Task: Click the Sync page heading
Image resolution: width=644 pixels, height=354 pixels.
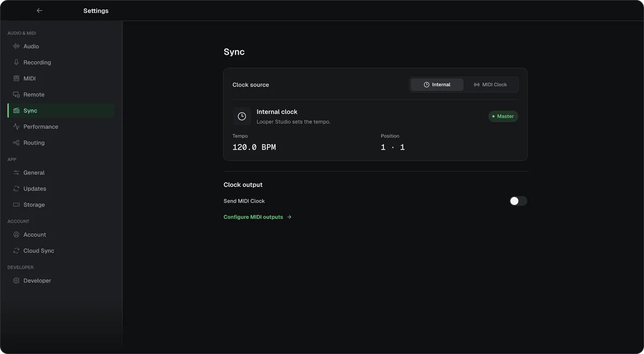Action: [234, 52]
